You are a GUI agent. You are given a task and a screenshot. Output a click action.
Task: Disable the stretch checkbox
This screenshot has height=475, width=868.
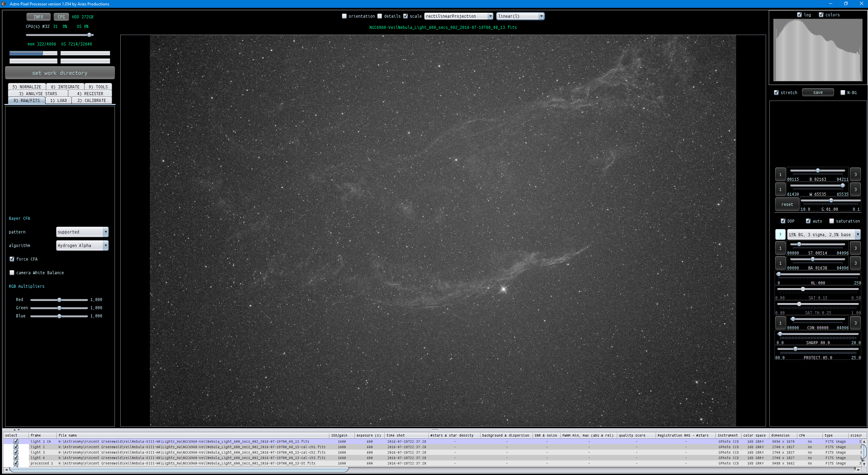776,92
